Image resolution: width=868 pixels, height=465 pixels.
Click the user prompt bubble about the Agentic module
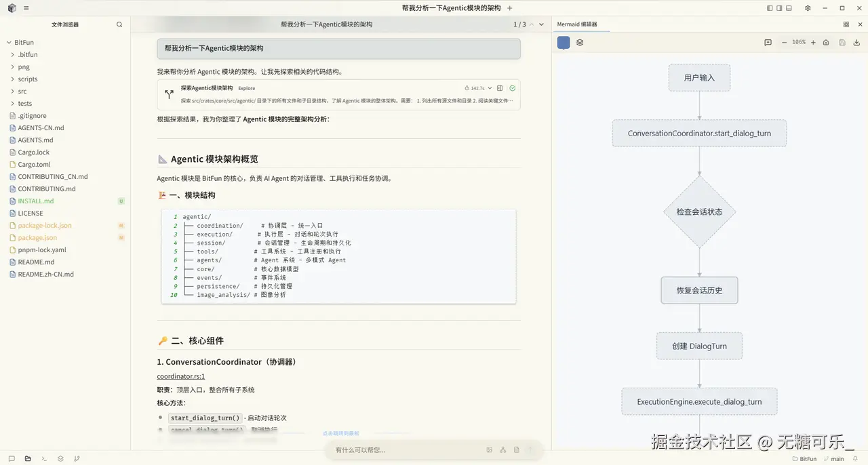coord(339,48)
